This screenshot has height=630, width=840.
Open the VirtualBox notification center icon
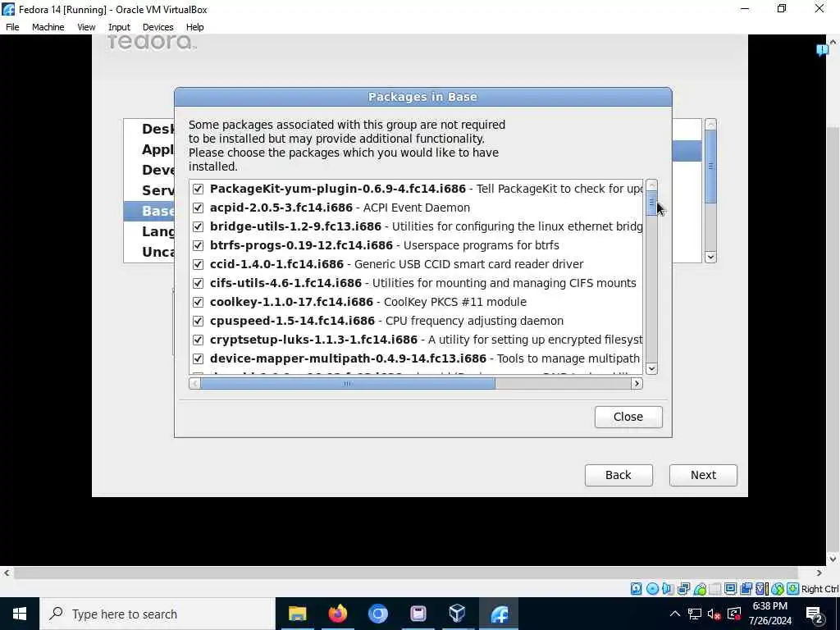(822, 50)
